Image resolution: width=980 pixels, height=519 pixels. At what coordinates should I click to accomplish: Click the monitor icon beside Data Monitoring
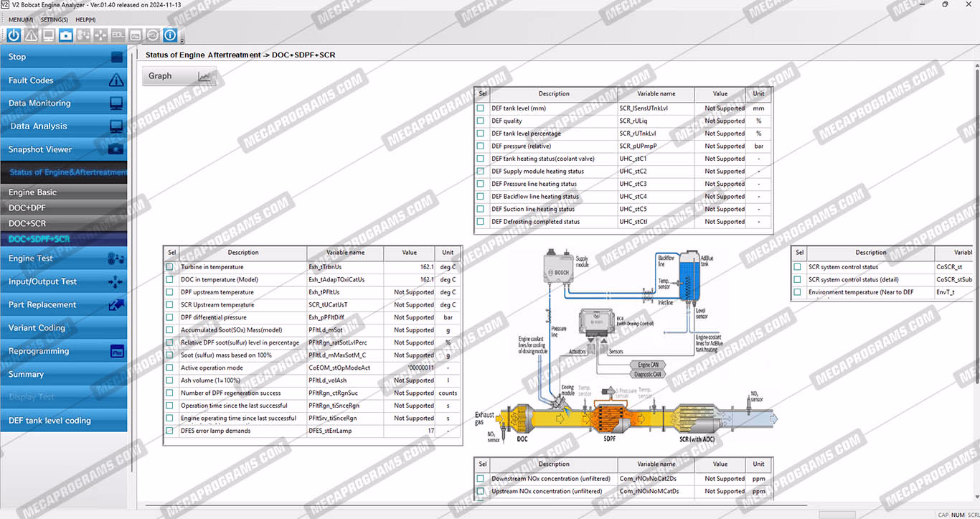[116, 103]
